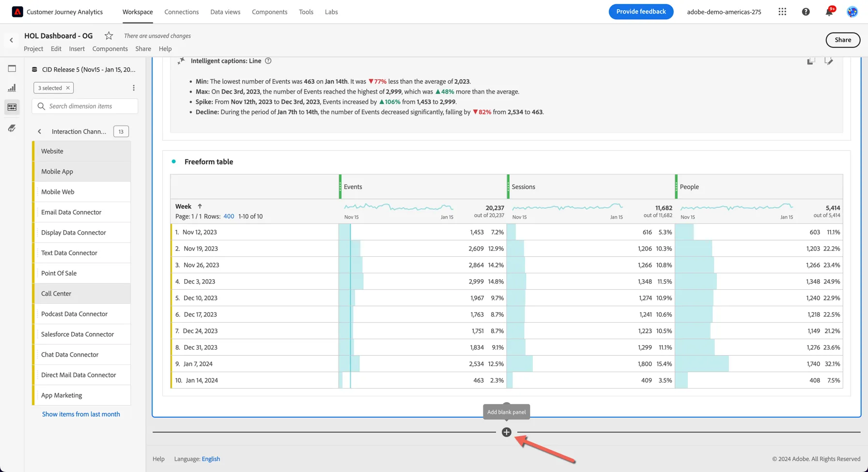Favorite the project with the star icon
The image size is (868, 472).
click(109, 35)
